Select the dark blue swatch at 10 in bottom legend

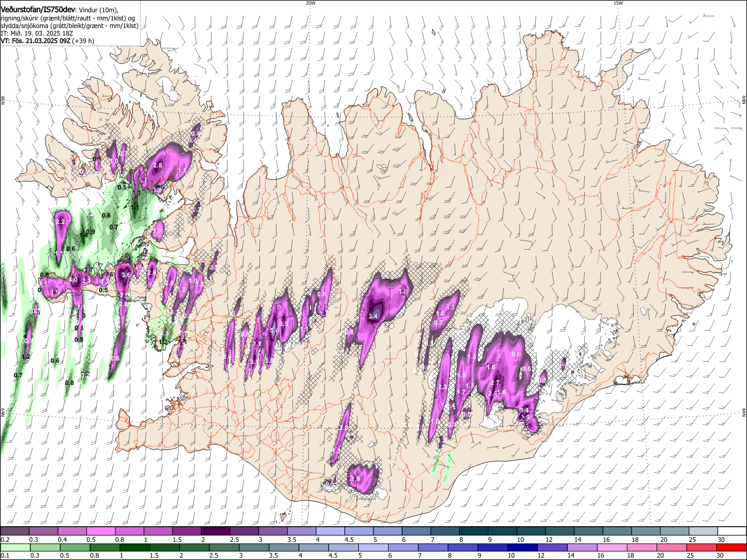[522, 548]
